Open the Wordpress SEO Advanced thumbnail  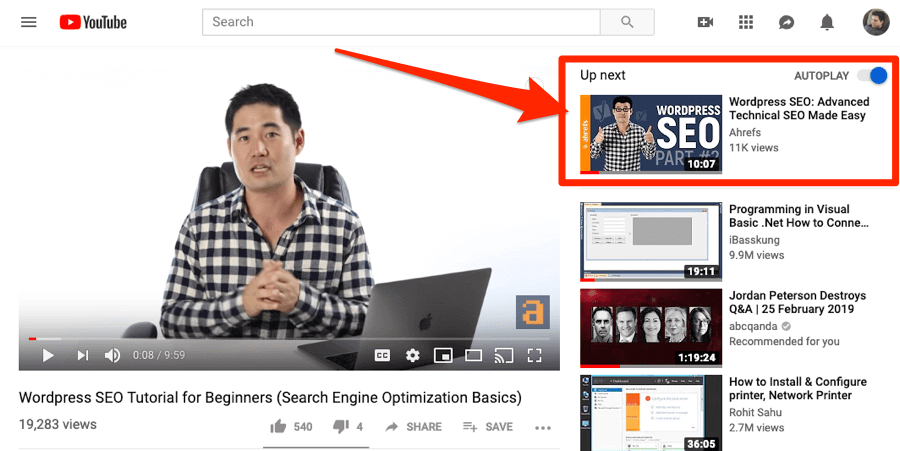pyautogui.click(x=651, y=134)
